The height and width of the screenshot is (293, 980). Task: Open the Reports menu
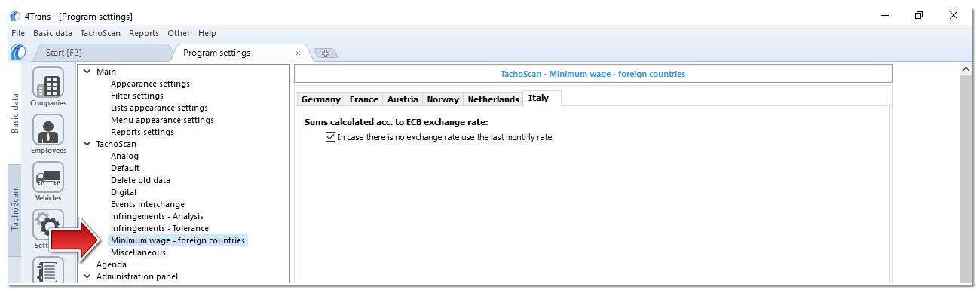(x=144, y=33)
